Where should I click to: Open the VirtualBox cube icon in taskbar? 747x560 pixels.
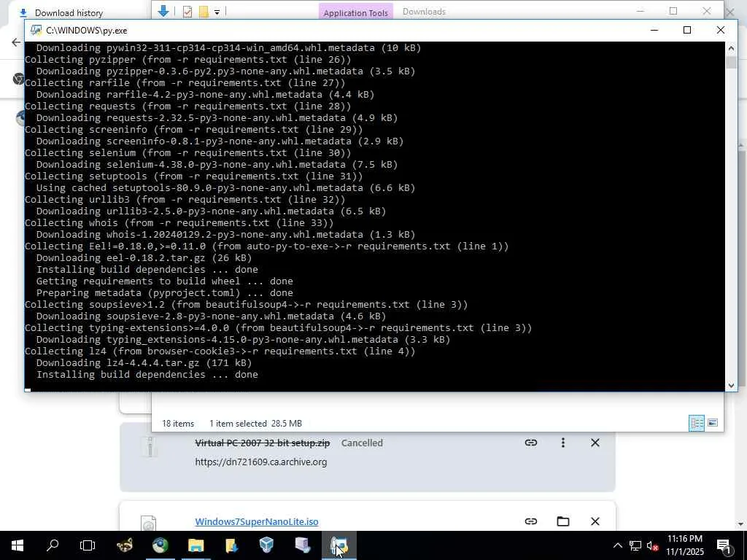coord(267,545)
